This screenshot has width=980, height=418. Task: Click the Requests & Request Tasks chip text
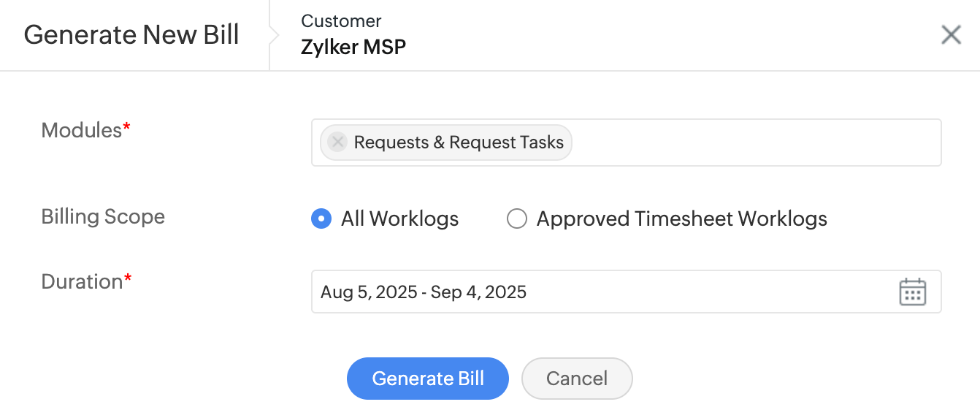click(x=459, y=142)
